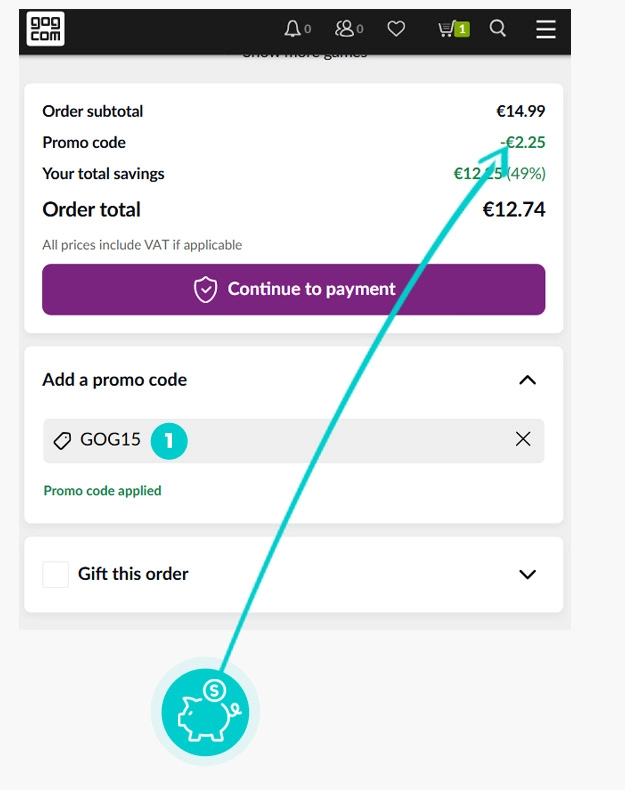The width and height of the screenshot is (625, 790).
Task: Click the search magnifier icon
Action: tap(497, 29)
